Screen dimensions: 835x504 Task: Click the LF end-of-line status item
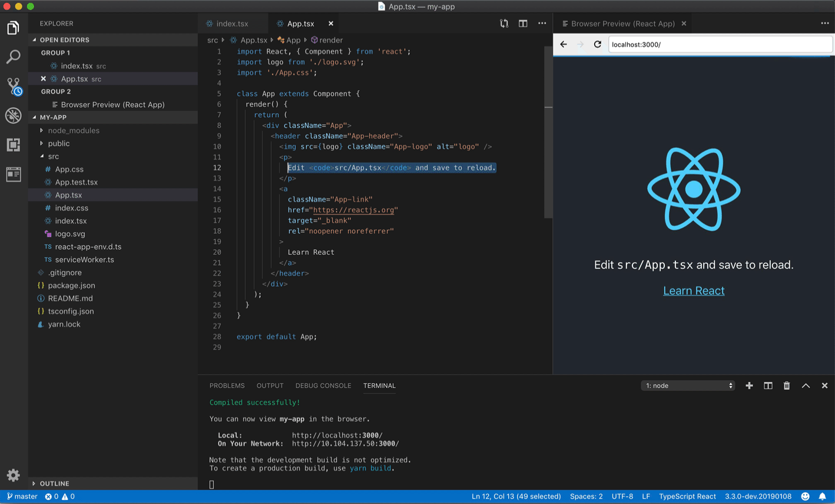coord(646,496)
